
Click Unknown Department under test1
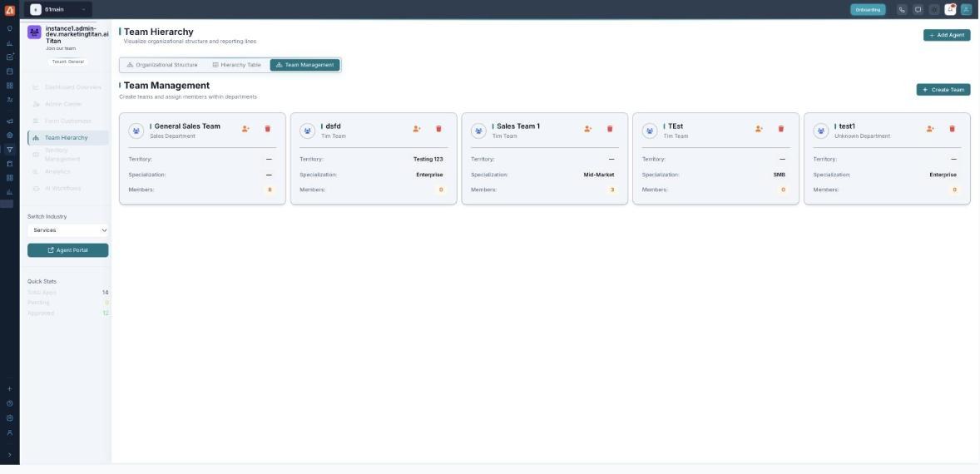pos(862,136)
